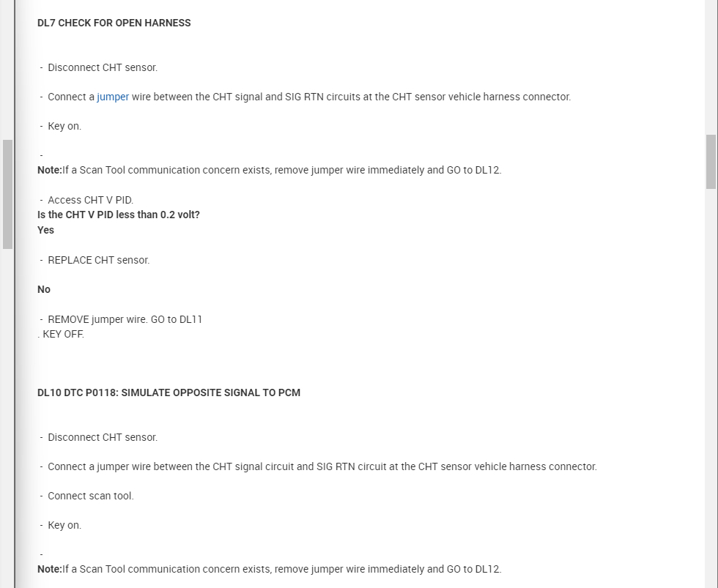Click the bold "No" answer label

[44, 289]
